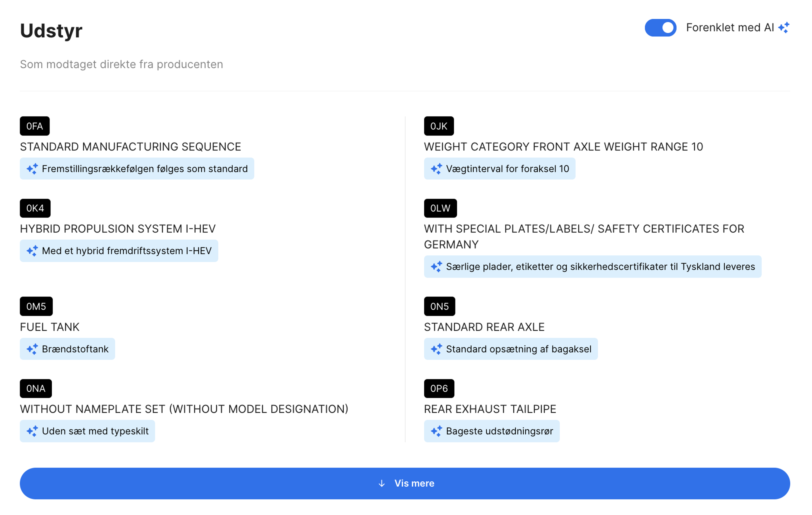The width and height of the screenshot is (812, 515).
Task: Click the Vis mere button
Action: point(405,483)
